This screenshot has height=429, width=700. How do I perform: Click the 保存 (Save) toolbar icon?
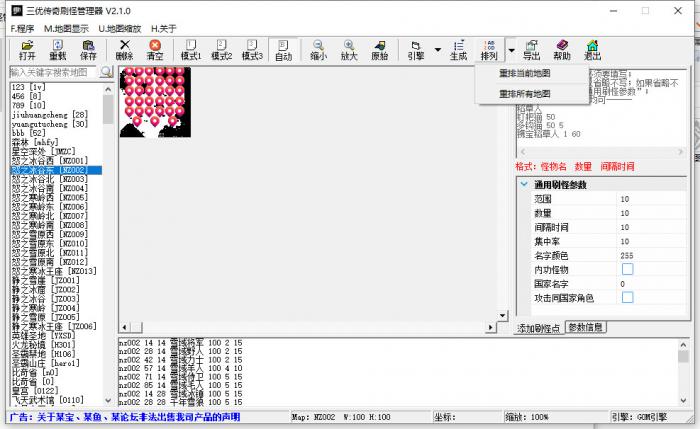click(88, 50)
